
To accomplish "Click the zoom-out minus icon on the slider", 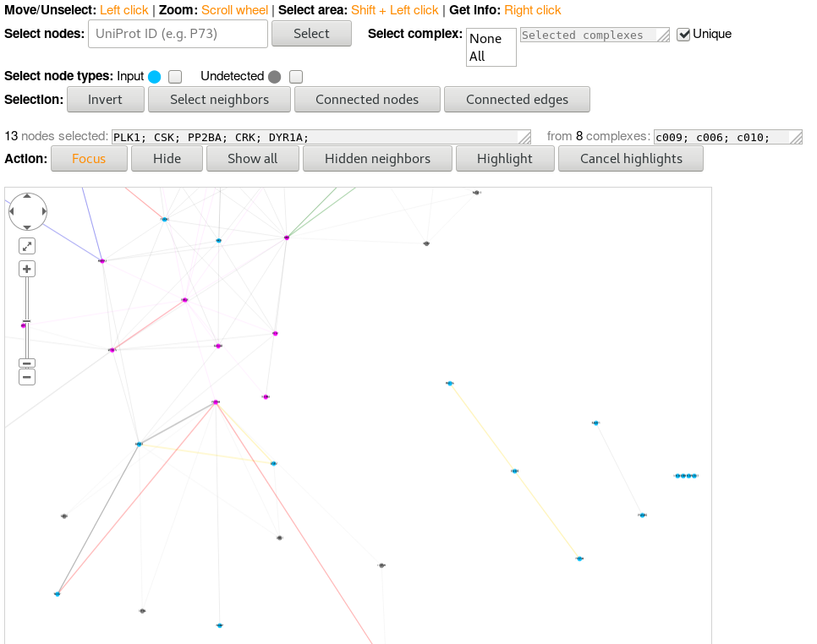I will (26, 363).
